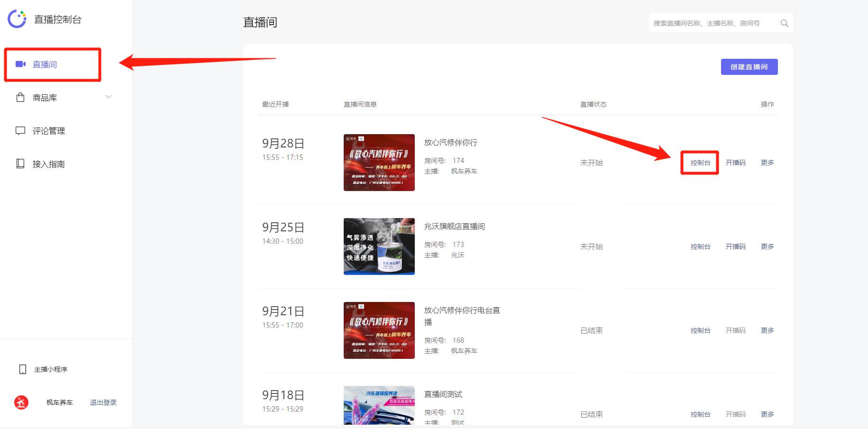868x429 pixels.
Task: Click the title 放心汽修伴你行
Action: point(450,143)
